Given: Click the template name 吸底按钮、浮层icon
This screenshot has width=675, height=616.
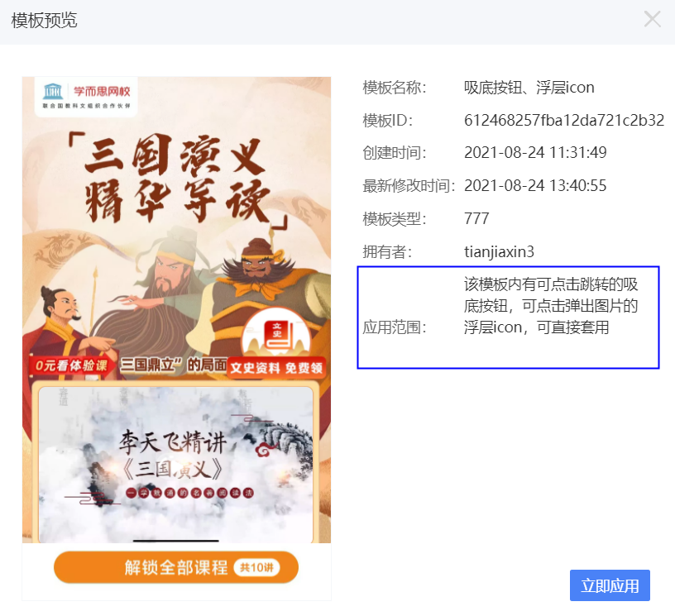Looking at the screenshot, I should [529, 88].
